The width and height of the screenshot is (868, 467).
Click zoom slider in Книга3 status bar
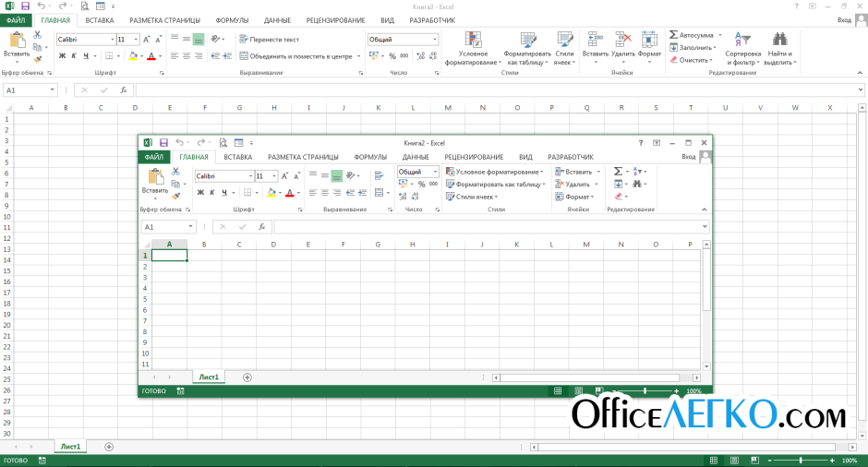click(801, 461)
